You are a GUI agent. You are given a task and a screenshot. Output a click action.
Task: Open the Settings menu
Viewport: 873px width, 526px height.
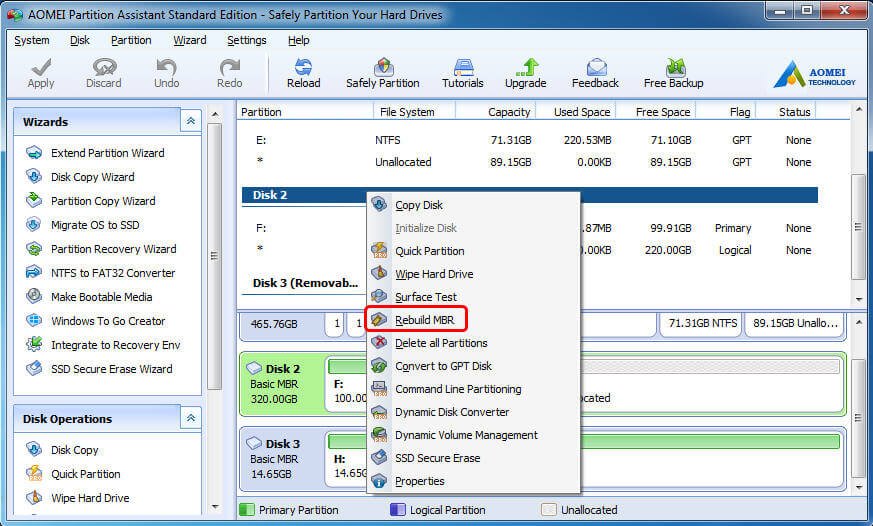[x=247, y=40]
